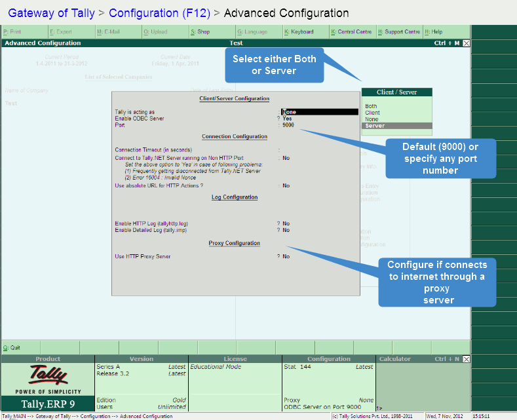517x420 pixels.
Task: Open the G: Language button
Action: (260, 31)
